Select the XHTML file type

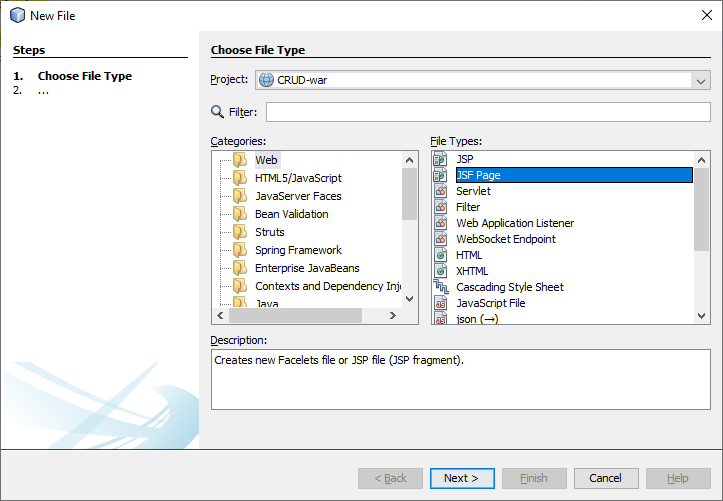tap(472, 271)
